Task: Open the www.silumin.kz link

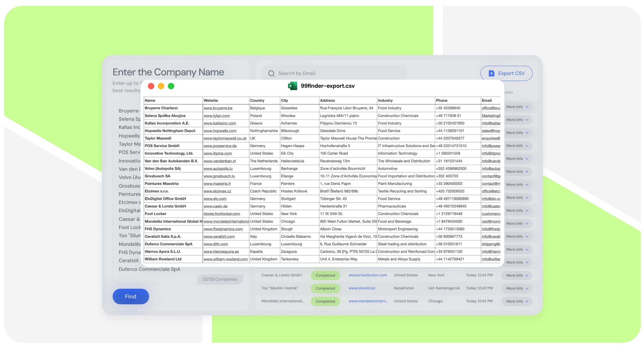Action: (x=362, y=288)
